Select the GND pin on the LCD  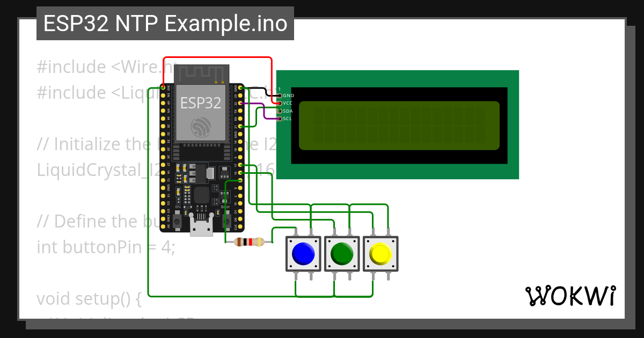[x=280, y=95]
